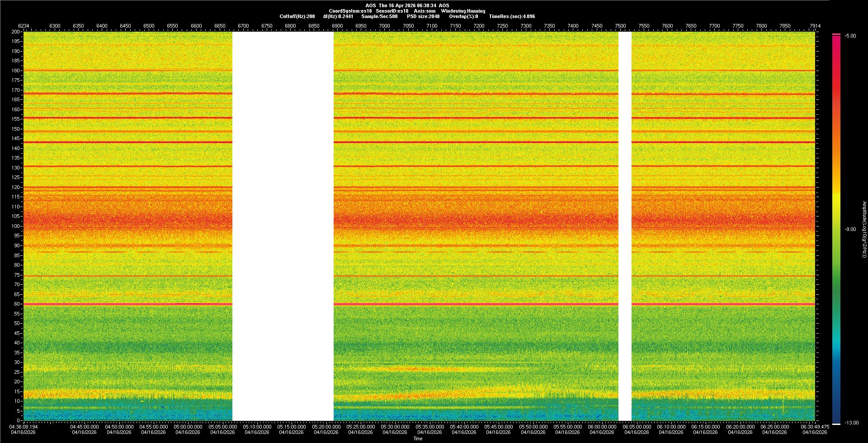Click the 200 Hz frequency axis label

pyautogui.click(x=15, y=32)
